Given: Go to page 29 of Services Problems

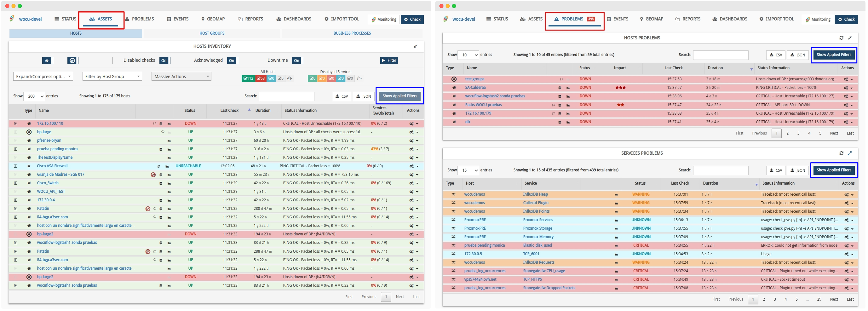Looking at the screenshot, I should pyautogui.click(x=819, y=300).
